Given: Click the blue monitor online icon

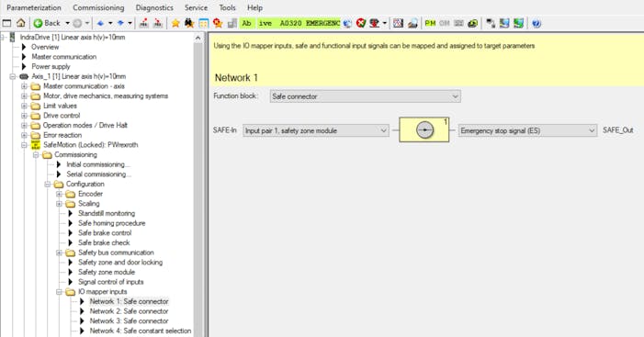Looking at the screenshot, I should pos(504,23).
